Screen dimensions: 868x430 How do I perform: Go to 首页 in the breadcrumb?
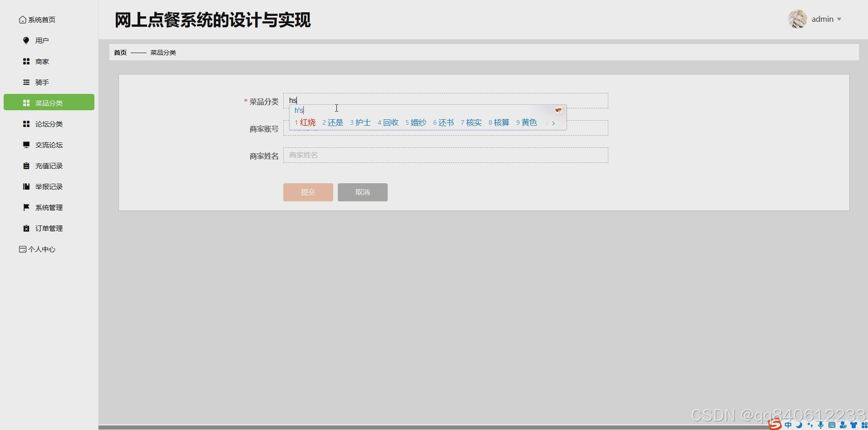[x=119, y=52]
